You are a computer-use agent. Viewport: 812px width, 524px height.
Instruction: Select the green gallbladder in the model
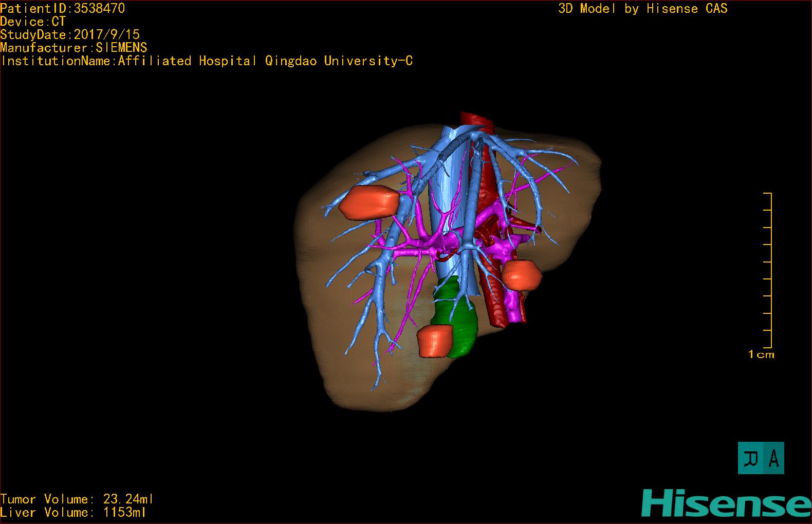461,319
